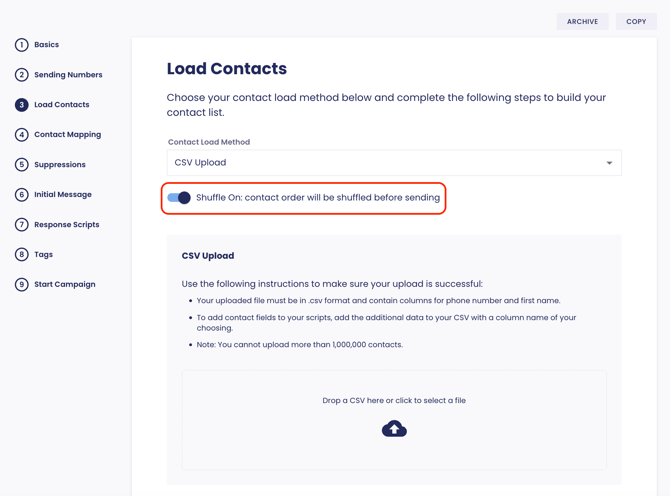Expand the Contact Load Method dropdown arrow
Screen dimensions: 670x496
tap(609, 163)
